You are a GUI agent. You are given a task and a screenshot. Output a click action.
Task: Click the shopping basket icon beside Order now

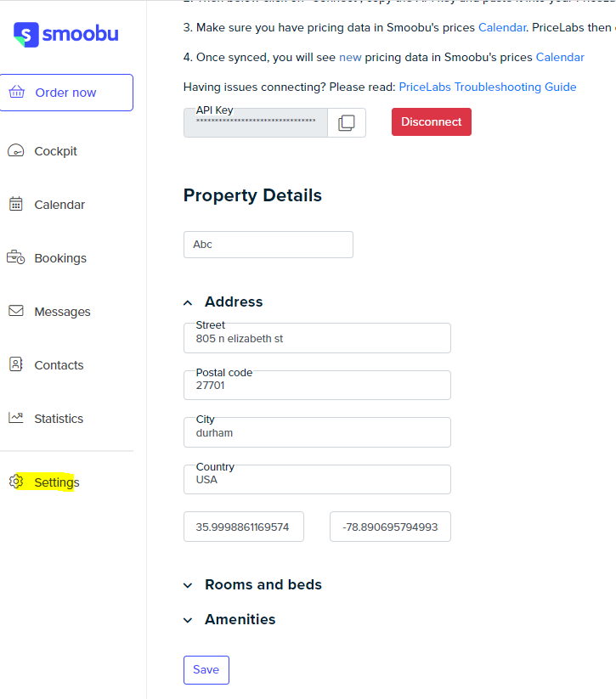coord(16,92)
